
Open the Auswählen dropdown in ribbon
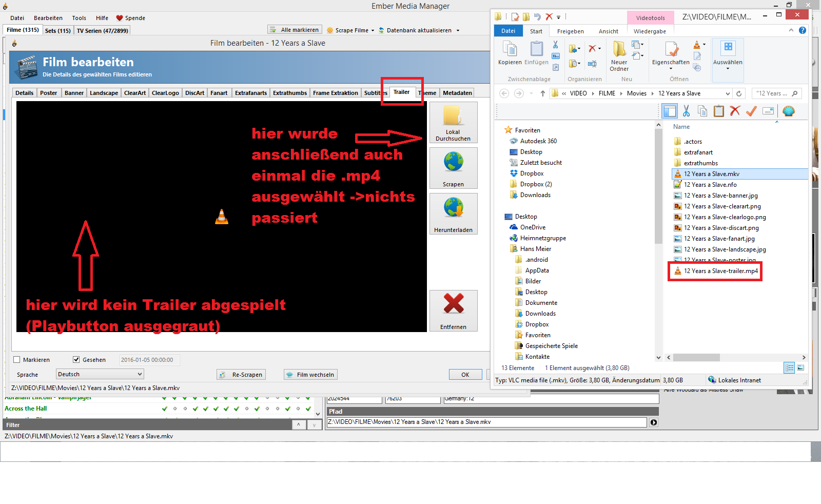pyautogui.click(x=728, y=69)
